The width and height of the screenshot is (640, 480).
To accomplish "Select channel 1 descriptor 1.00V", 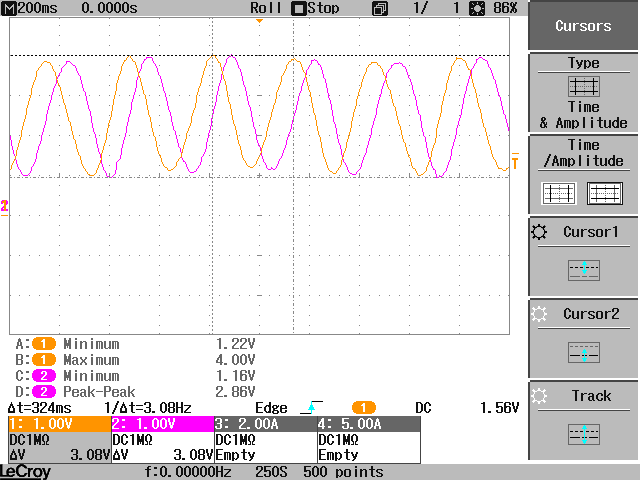I will (60, 424).
